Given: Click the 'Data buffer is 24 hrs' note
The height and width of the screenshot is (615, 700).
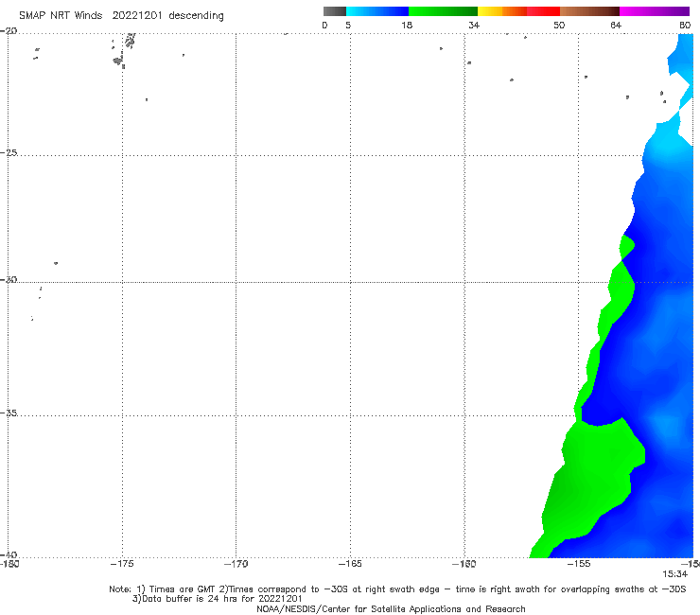Looking at the screenshot, I should 217,599.
